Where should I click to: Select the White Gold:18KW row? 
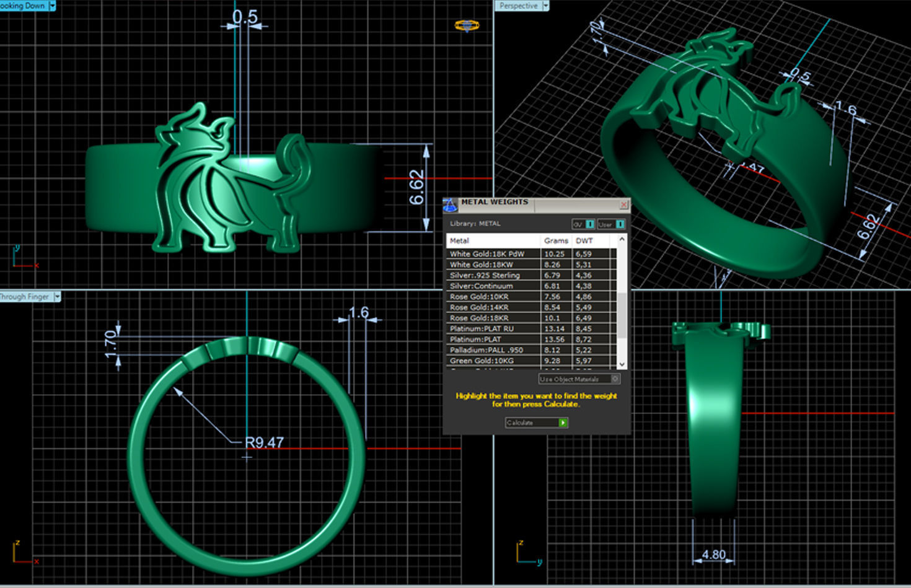click(x=532, y=265)
